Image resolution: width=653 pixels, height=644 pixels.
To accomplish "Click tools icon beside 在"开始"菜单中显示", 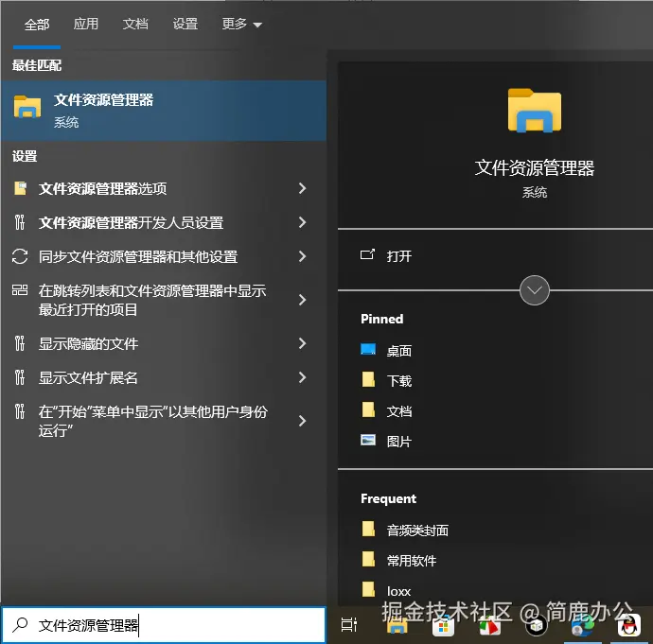I will pos(20,411).
